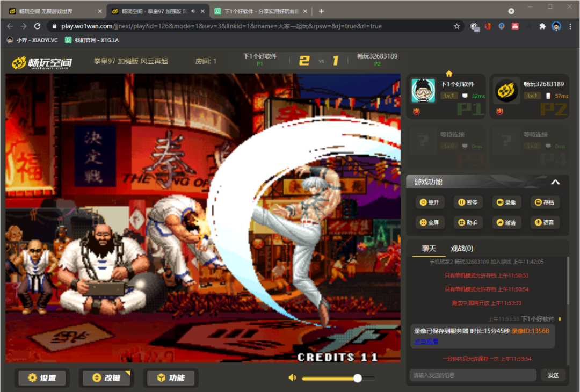Switch to the 观战(0) tab

[462, 248]
